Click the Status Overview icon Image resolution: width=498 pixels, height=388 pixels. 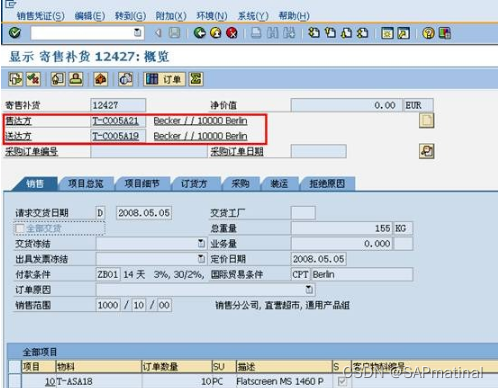33,79
